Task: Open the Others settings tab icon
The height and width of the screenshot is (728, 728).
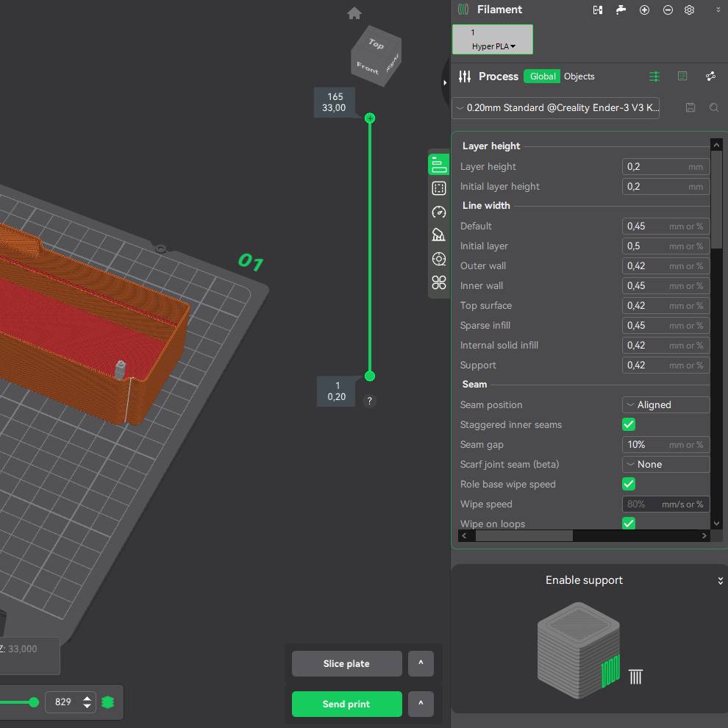Action: point(439,259)
